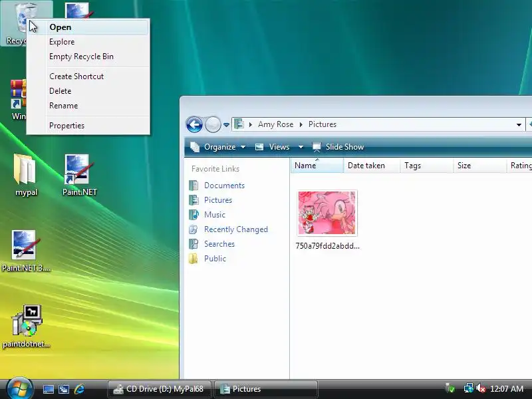Image resolution: width=532 pixels, height=399 pixels.
Task: Open Pictures favorite link
Action: click(218, 200)
